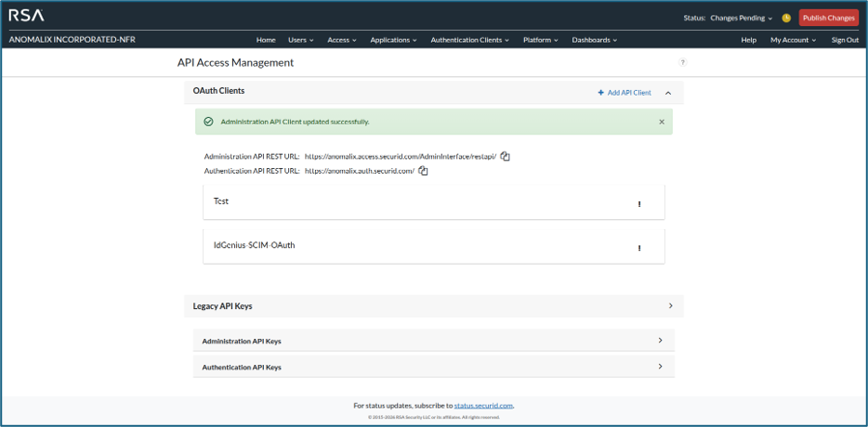Click the RSA logo
The width and height of the screenshot is (868, 427).
tap(27, 16)
